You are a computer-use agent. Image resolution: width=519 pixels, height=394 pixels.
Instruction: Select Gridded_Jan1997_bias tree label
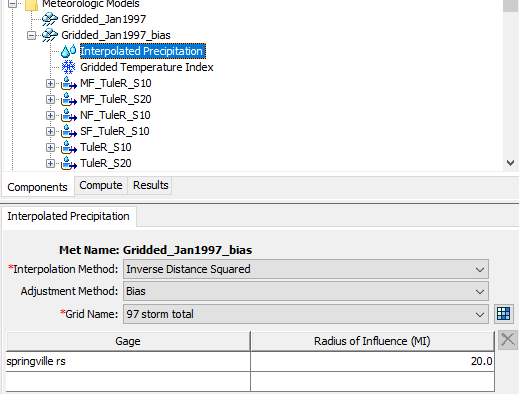click(x=116, y=35)
